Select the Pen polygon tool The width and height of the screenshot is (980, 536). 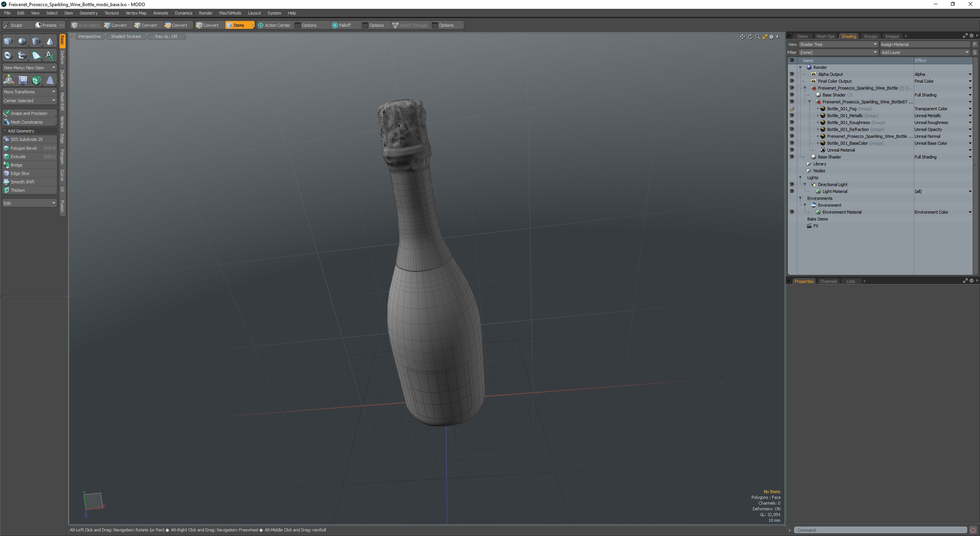[x=36, y=56]
